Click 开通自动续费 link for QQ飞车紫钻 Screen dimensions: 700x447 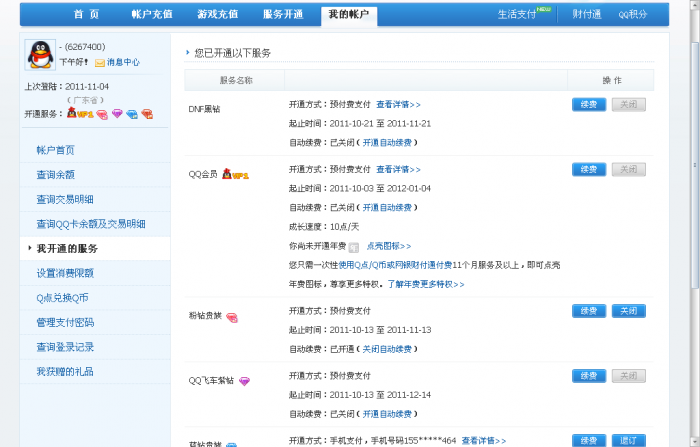pyautogui.click(x=387, y=414)
